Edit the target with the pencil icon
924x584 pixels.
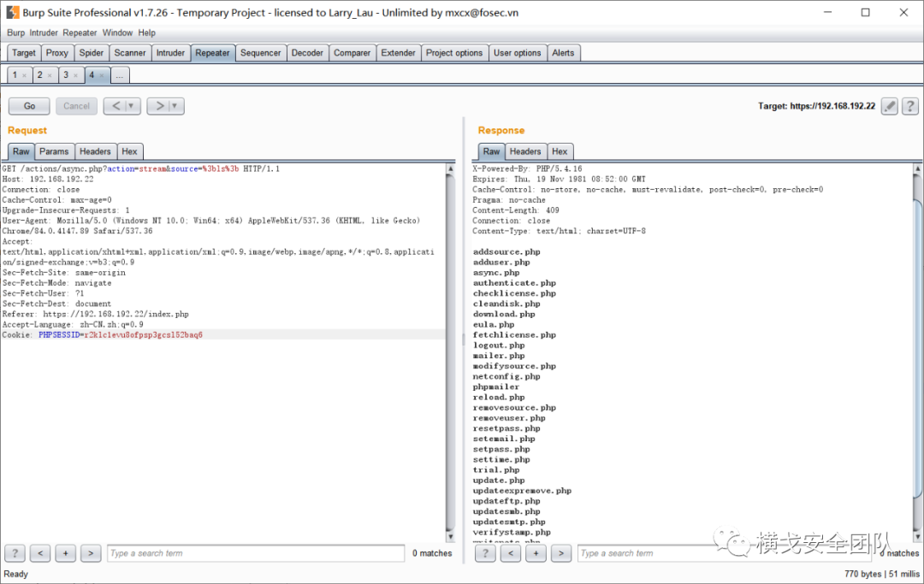[x=890, y=106]
